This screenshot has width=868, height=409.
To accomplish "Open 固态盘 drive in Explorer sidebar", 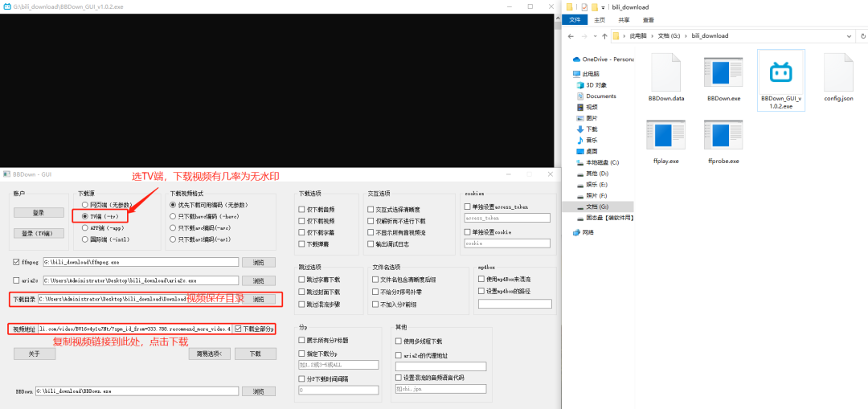I will coord(604,218).
